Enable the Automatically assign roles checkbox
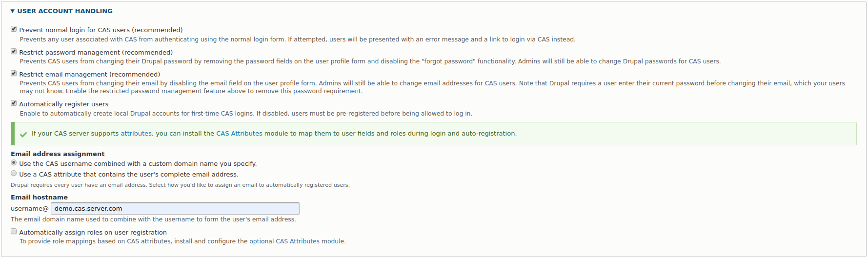The height and width of the screenshot is (258, 868). (14, 232)
